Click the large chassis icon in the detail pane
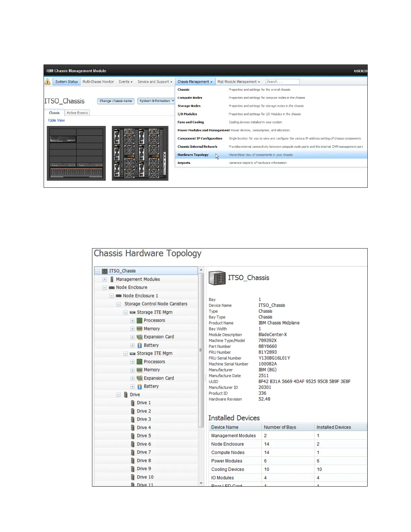411x532 pixels. [217, 278]
